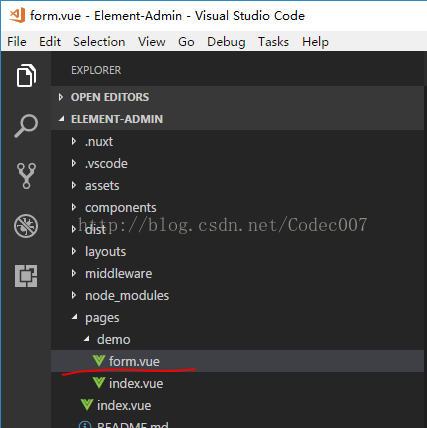Open the Selection menu
The image size is (427, 428).
(99, 42)
